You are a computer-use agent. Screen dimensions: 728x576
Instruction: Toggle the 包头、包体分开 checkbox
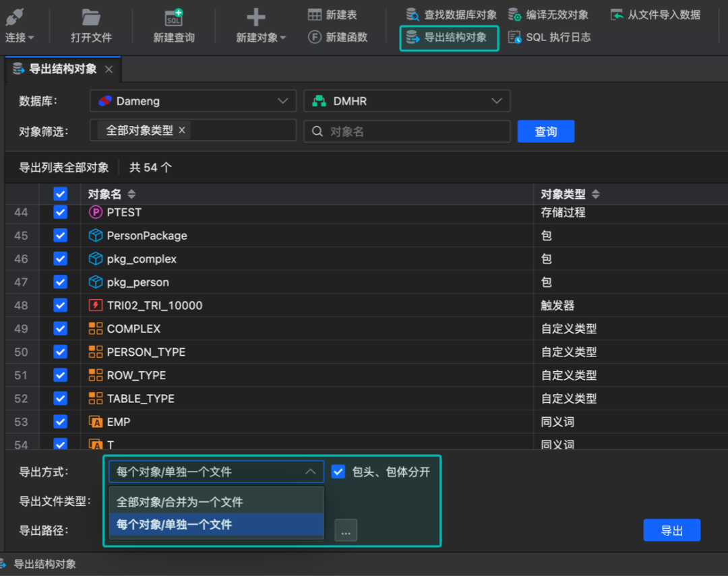[338, 472]
